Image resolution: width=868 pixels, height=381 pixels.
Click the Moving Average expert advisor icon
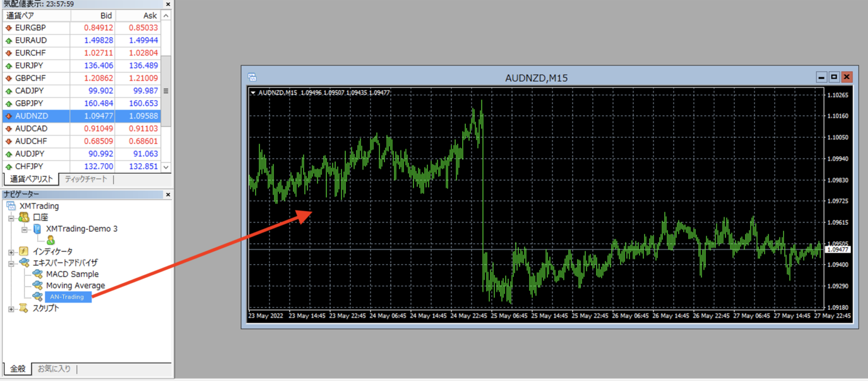click(38, 286)
